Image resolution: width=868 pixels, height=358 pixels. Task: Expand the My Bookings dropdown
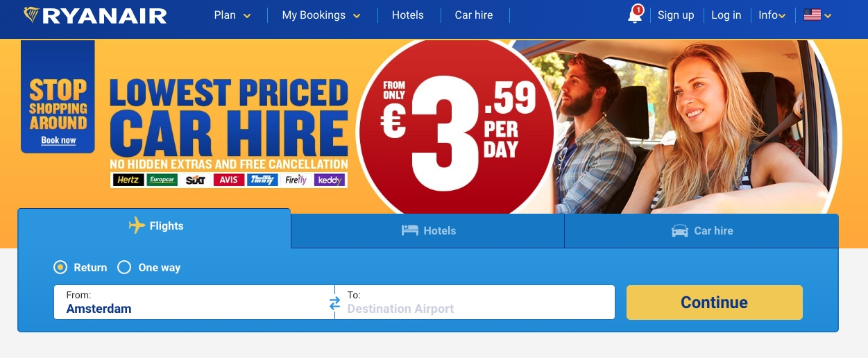tap(321, 15)
